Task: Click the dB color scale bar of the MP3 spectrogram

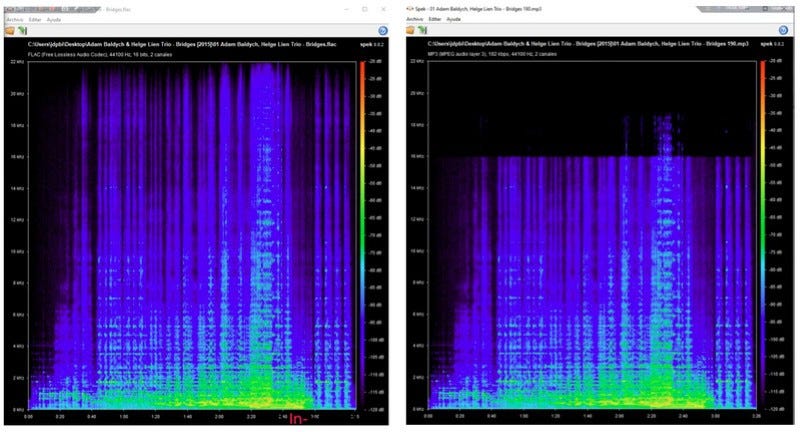Action: pos(763,235)
